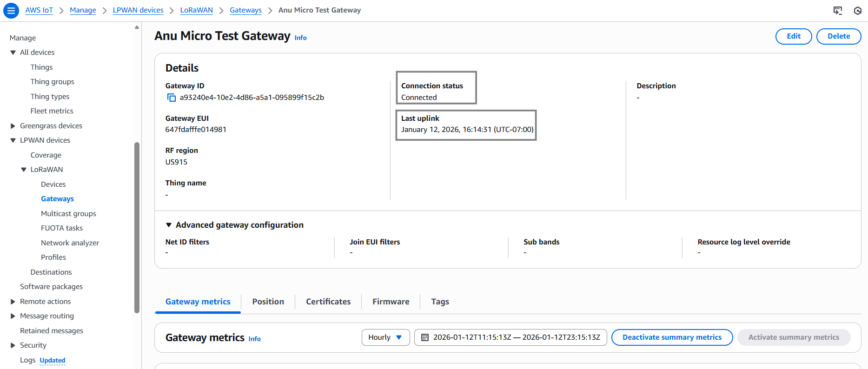Open Info link beside gateway title
The height and width of the screenshot is (369, 868).
coord(301,38)
